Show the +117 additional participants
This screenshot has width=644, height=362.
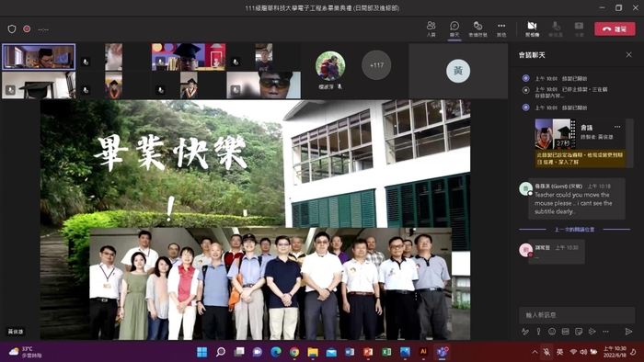tap(376, 65)
